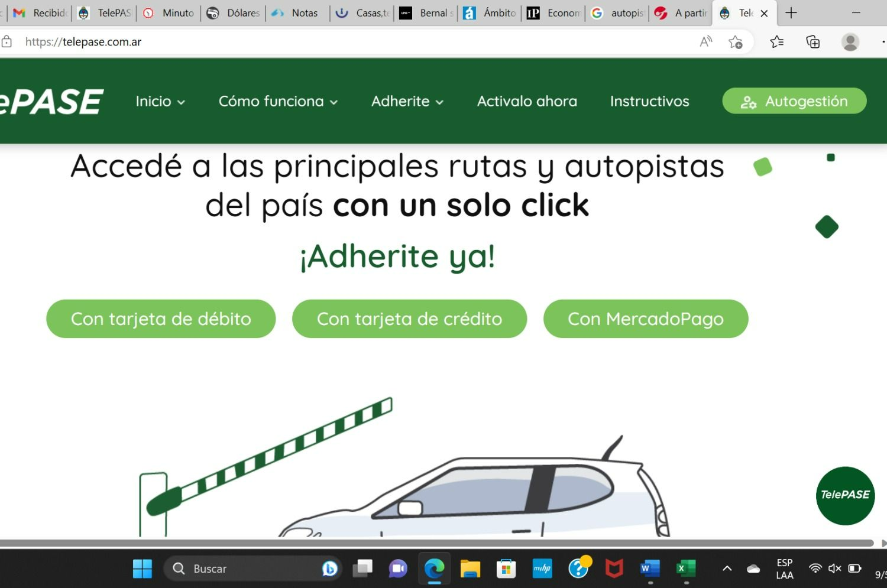Image resolution: width=887 pixels, height=588 pixels.
Task: Click the OneDrive cloud tray icon
Action: coord(753,568)
